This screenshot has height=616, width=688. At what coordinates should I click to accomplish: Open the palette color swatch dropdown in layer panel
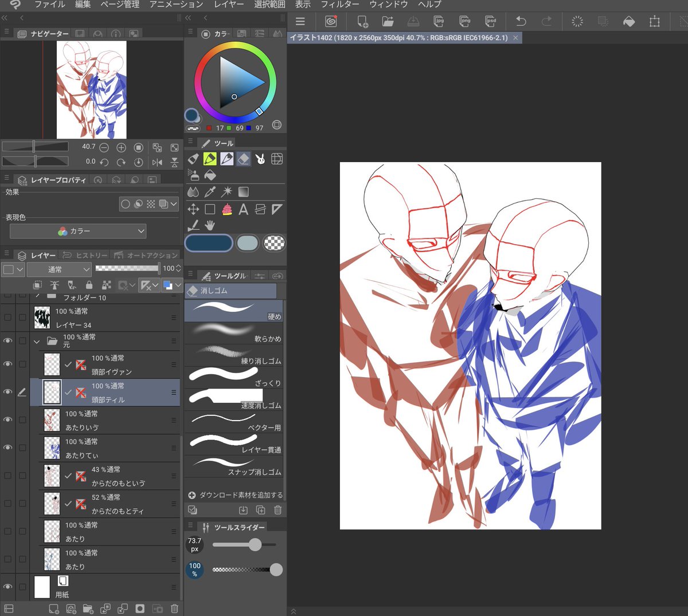coord(13,269)
